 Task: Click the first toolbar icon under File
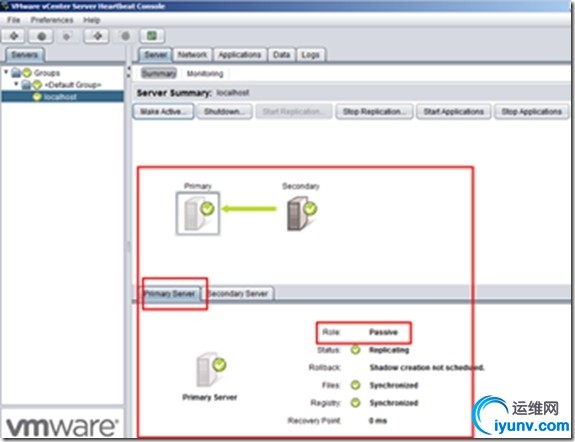point(14,36)
